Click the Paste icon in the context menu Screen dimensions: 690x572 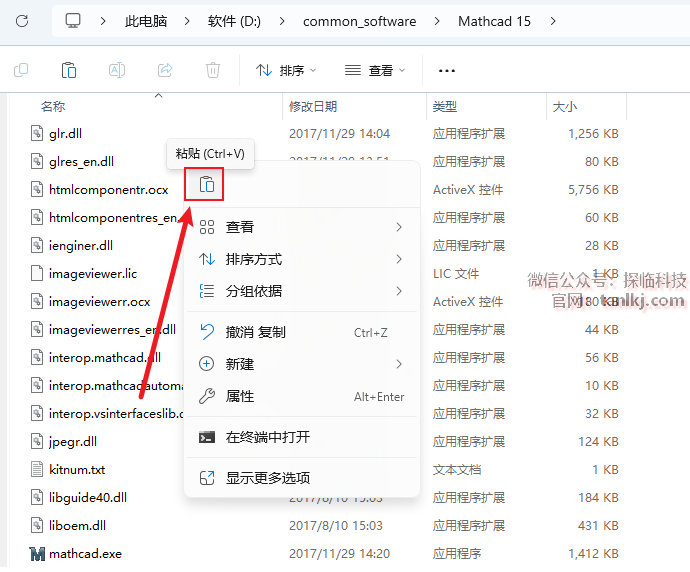click(206, 184)
